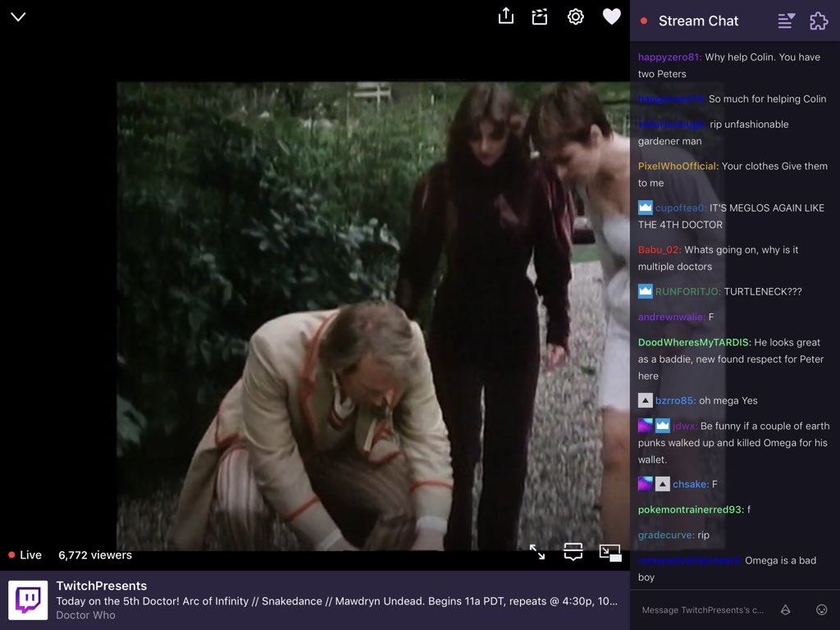The height and width of the screenshot is (630, 840).
Task: Click the Message TwitchPresents chat input field
Action: tap(703, 609)
